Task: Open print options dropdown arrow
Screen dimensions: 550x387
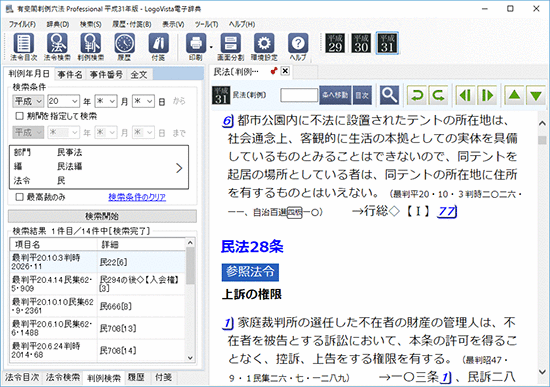Action: pyautogui.click(x=211, y=46)
